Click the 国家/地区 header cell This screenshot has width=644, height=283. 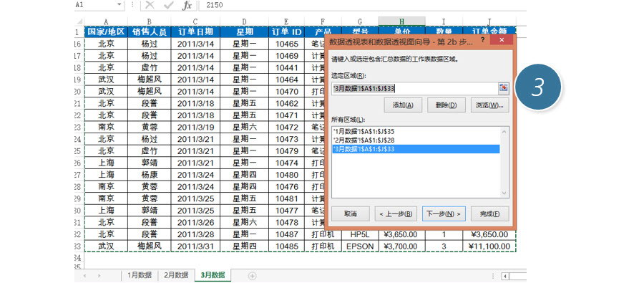106,32
